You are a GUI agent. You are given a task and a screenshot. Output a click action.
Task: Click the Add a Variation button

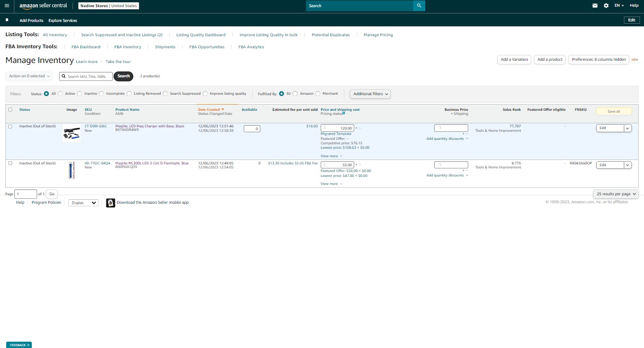click(514, 59)
